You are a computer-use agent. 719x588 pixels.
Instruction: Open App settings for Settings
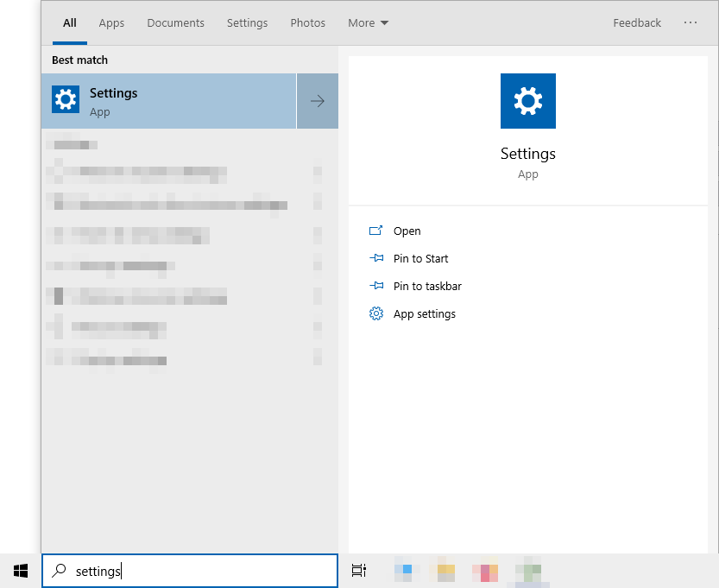point(424,314)
